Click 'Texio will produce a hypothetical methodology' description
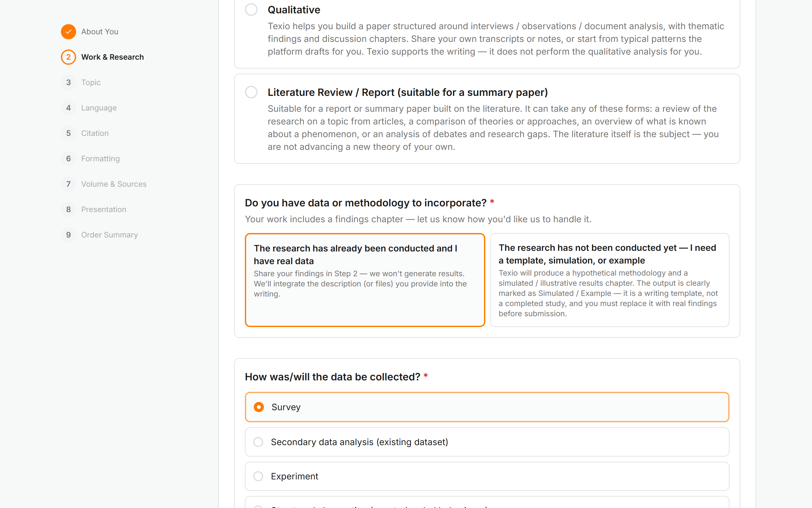The width and height of the screenshot is (812, 508). click(608, 293)
